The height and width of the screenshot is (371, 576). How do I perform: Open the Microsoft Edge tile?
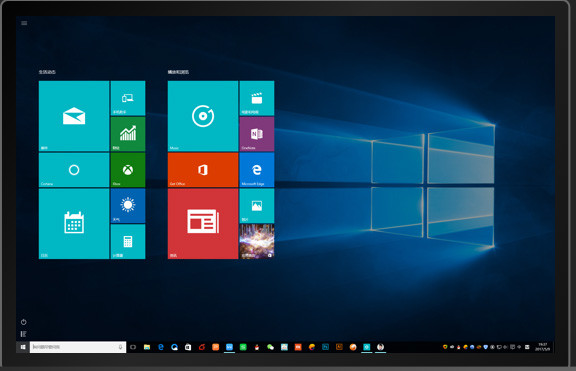pos(257,170)
